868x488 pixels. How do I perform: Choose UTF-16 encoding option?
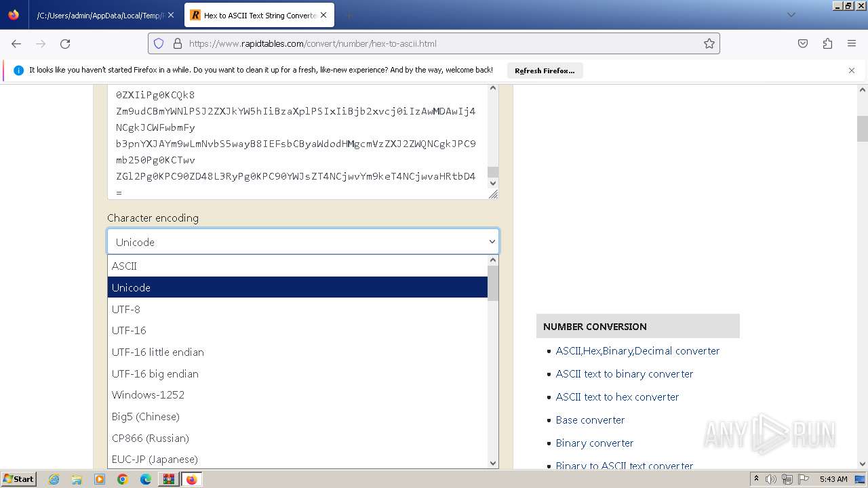pyautogui.click(x=297, y=330)
